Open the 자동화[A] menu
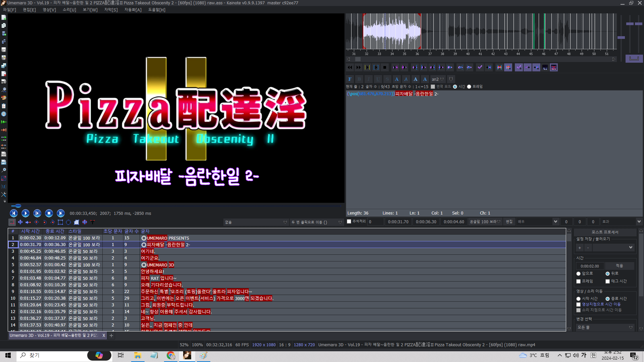The height and width of the screenshot is (362, 644). click(133, 10)
